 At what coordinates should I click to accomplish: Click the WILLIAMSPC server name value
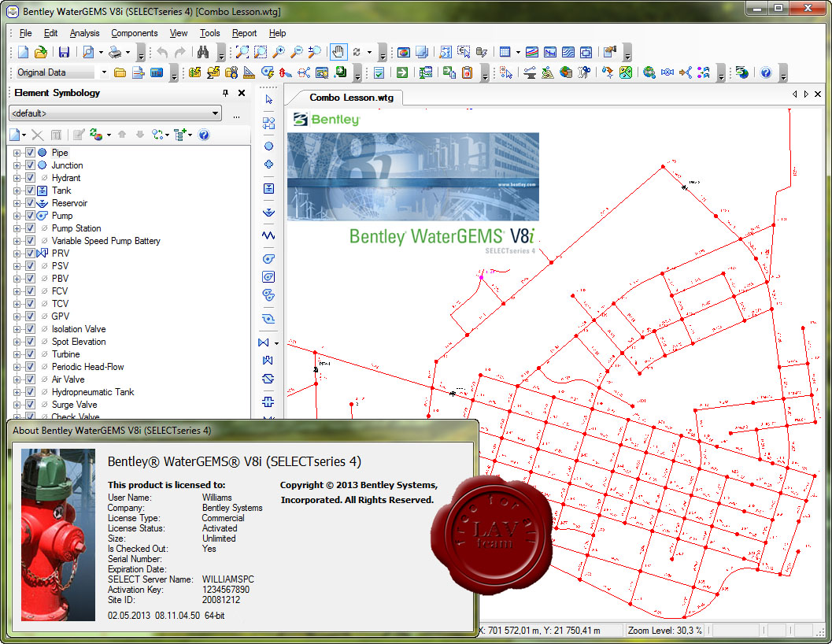(x=227, y=579)
